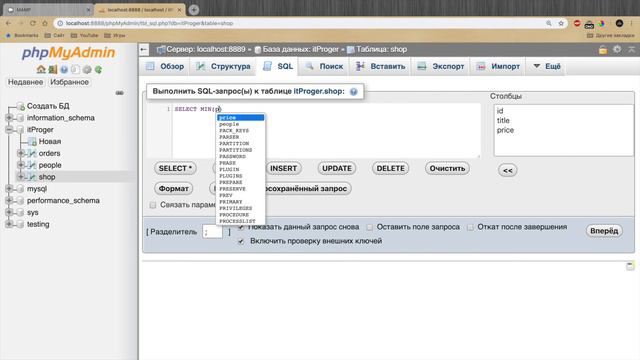Screen dimensions: 640x360
Task: Click the exit/logout icon beside home
Action: pos(53,69)
